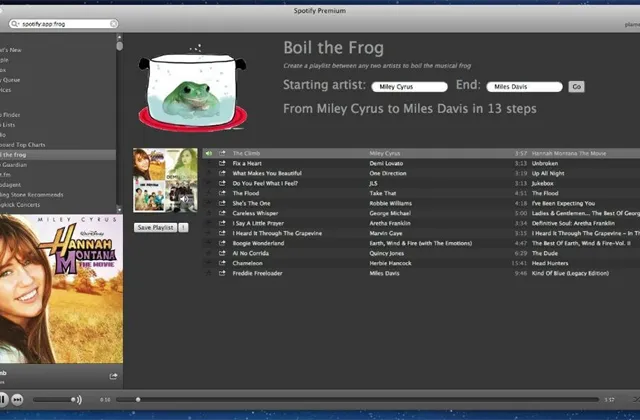This screenshot has height=420, width=640.
Task: Share the track Chameleon
Action: (x=222, y=263)
